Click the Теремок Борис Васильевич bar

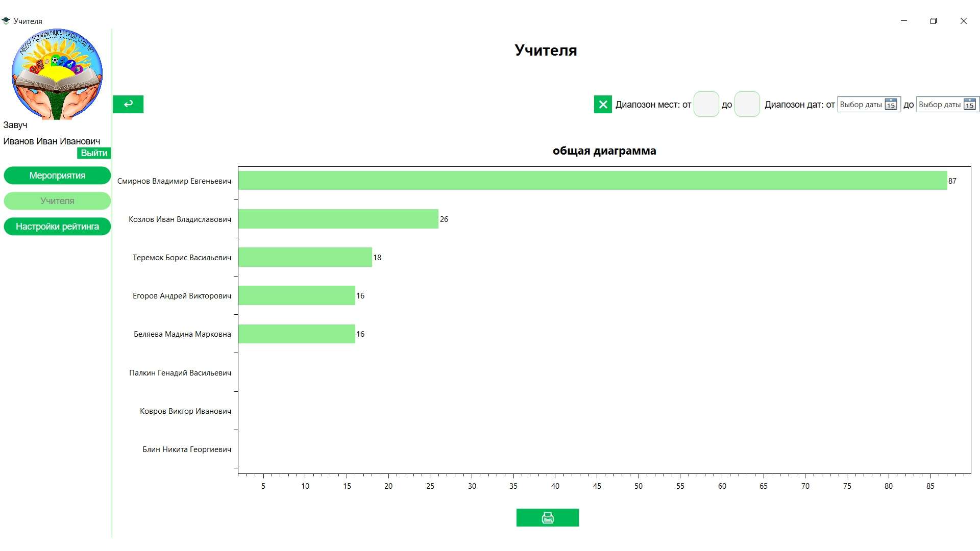click(305, 257)
